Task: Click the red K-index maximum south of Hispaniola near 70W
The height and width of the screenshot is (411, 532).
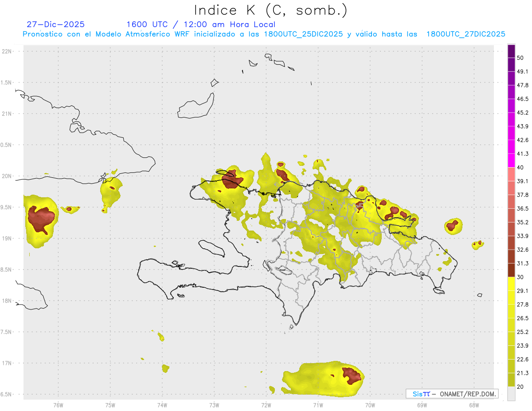Action: [x=352, y=376]
